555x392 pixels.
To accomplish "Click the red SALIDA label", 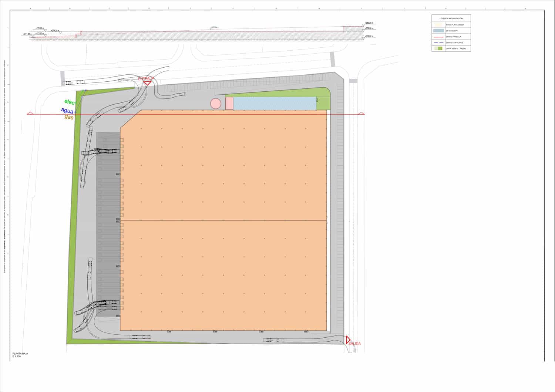I will click(x=354, y=344).
